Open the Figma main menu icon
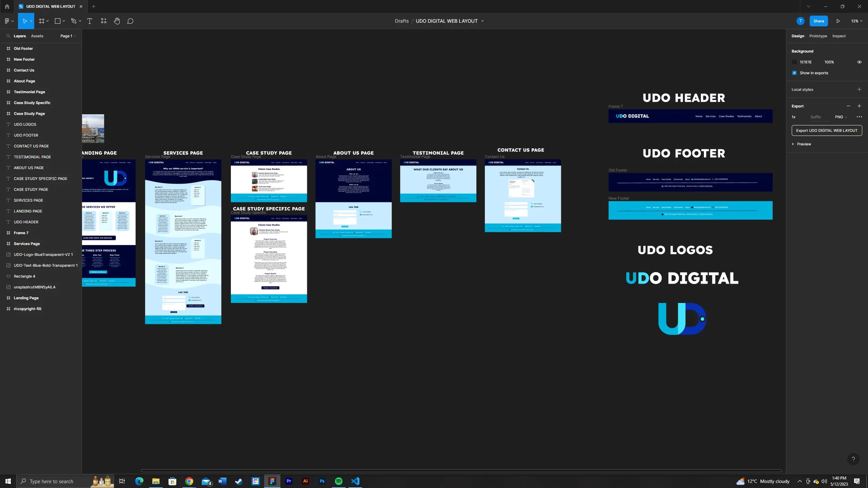Image resolution: width=868 pixels, height=488 pixels. 7,21
